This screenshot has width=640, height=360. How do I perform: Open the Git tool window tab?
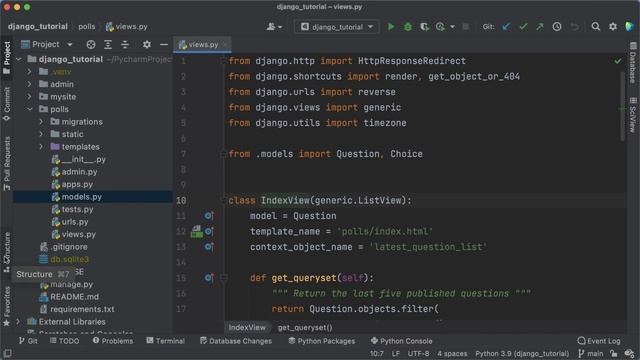(x=28, y=341)
